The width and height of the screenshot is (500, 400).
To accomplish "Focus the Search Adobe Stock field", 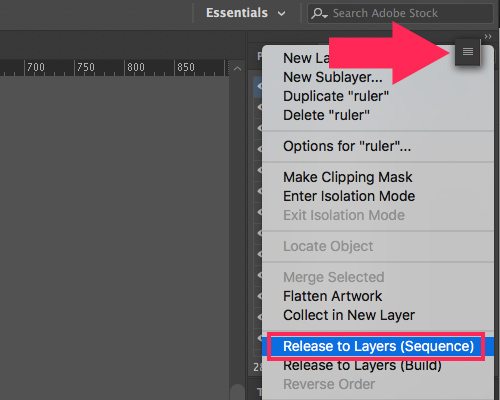I will [400, 13].
